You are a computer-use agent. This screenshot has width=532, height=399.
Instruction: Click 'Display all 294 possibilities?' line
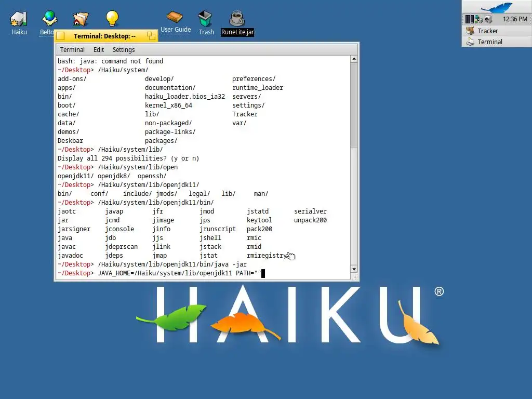128,158
